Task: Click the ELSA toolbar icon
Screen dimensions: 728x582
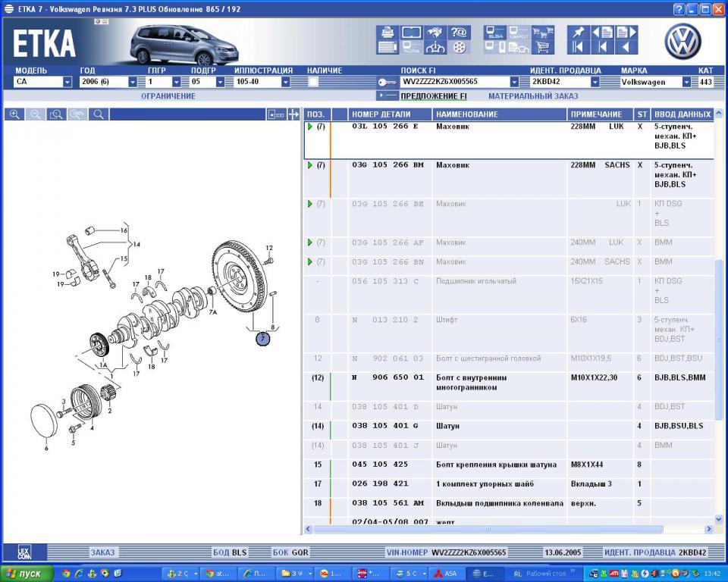Action: pyautogui.click(x=495, y=32)
